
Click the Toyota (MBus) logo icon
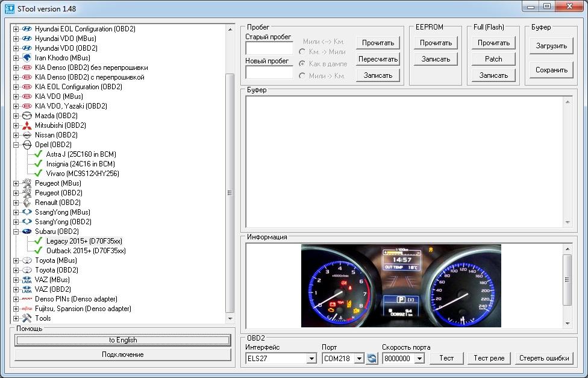pos(27,260)
